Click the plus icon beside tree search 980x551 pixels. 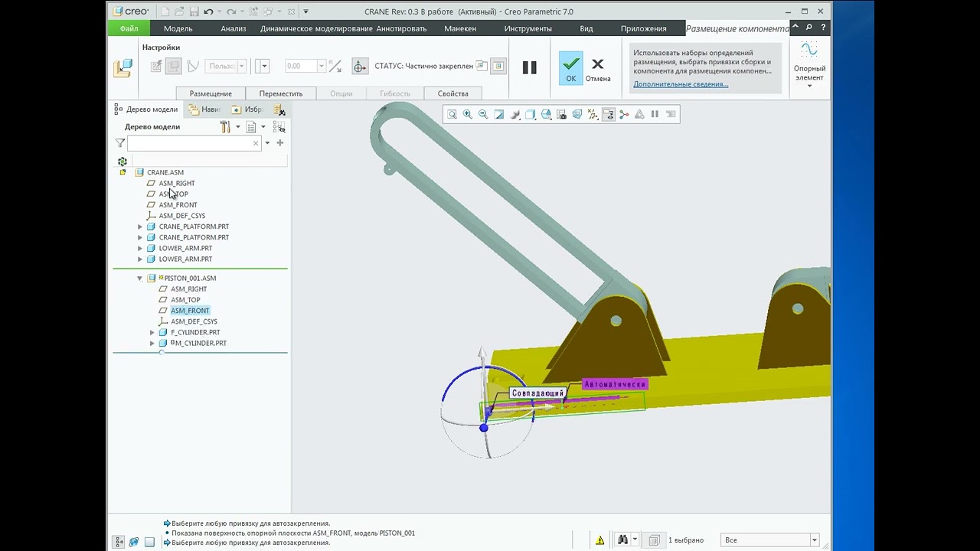[x=280, y=143]
